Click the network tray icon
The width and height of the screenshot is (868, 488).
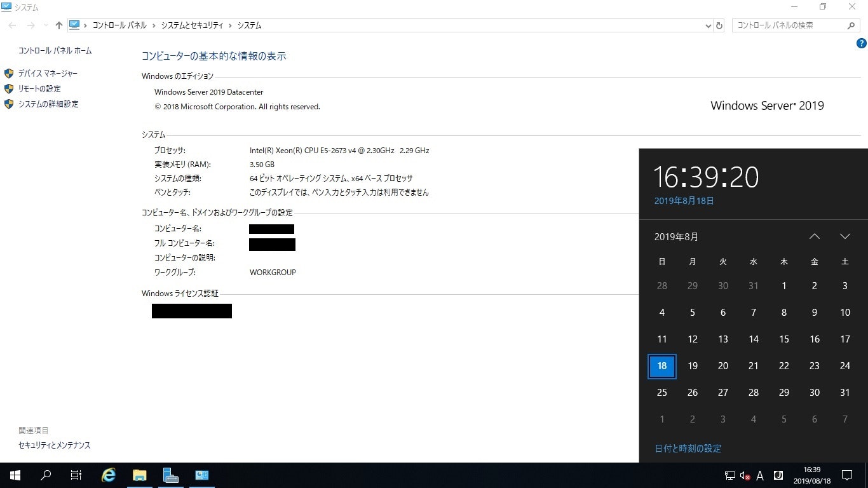pyautogui.click(x=729, y=475)
